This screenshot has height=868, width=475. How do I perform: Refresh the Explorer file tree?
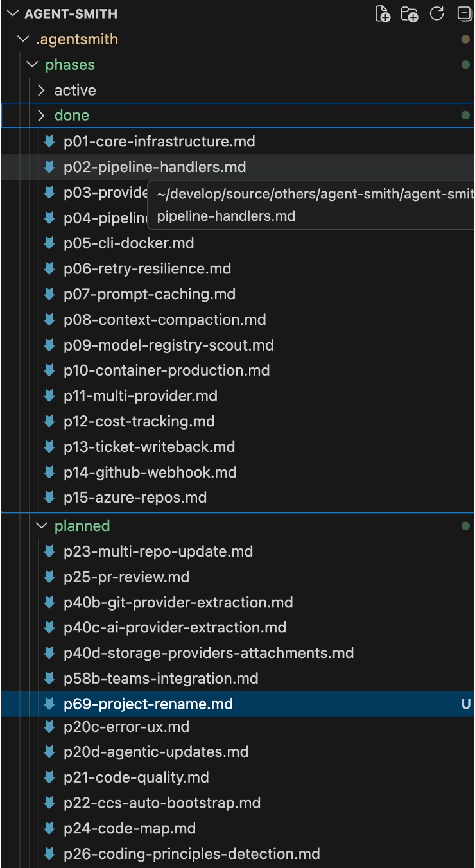coord(437,13)
